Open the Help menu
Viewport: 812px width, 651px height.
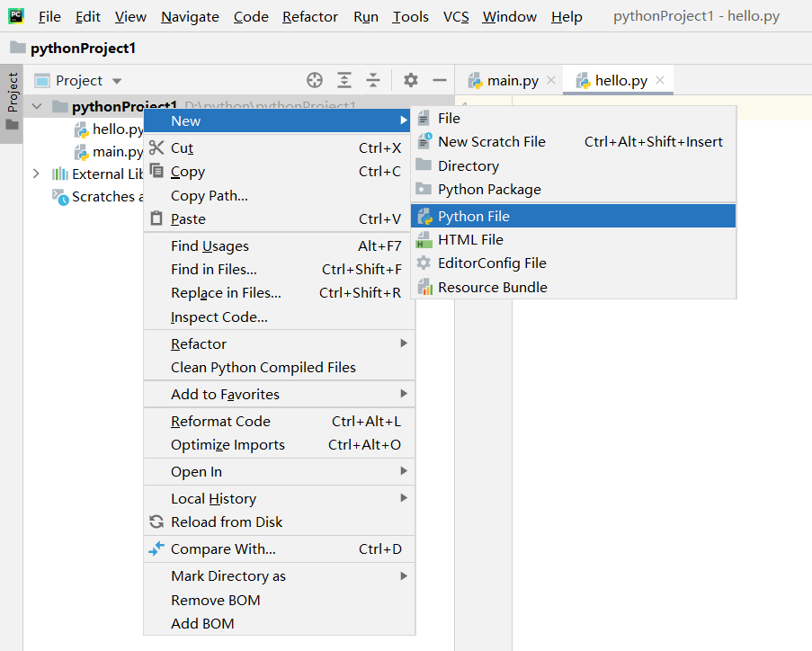pyautogui.click(x=567, y=17)
